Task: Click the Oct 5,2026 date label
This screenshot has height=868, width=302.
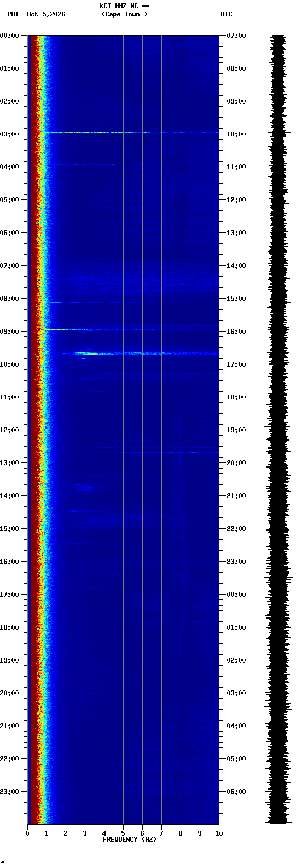Action: [x=46, y=14]
